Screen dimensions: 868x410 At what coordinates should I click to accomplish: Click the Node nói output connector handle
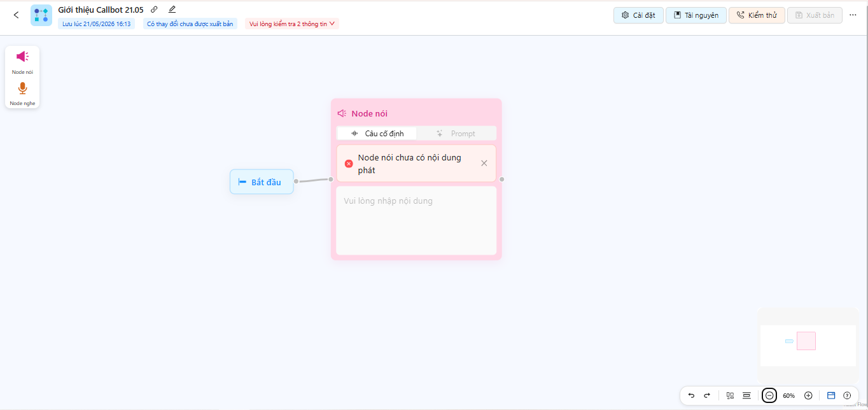coord(502,180)
